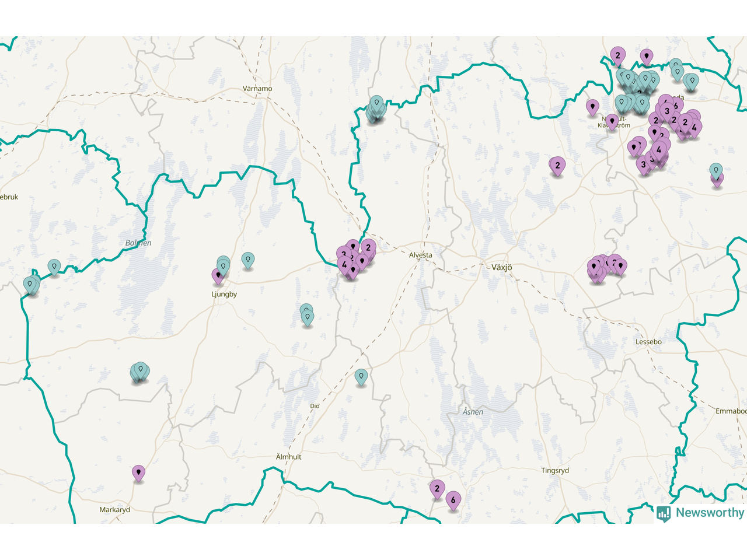Select the purple marker beneath the far-east teal marker
The image size is (747, 560).
click(717, 181)
